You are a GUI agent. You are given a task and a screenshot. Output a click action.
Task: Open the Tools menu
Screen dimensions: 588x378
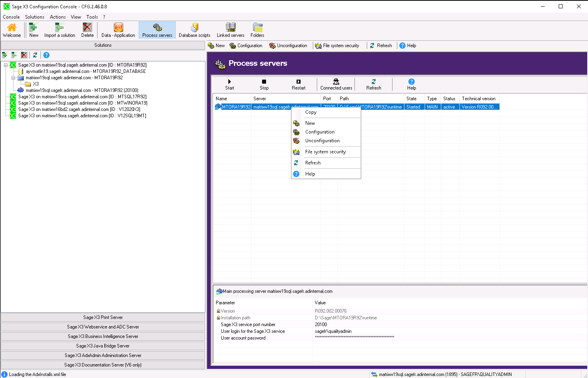92,17
